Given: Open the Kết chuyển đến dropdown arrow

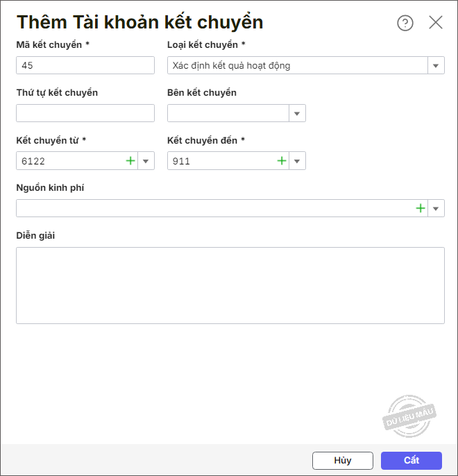Looking at the screenshot, I should coord(297,161).
